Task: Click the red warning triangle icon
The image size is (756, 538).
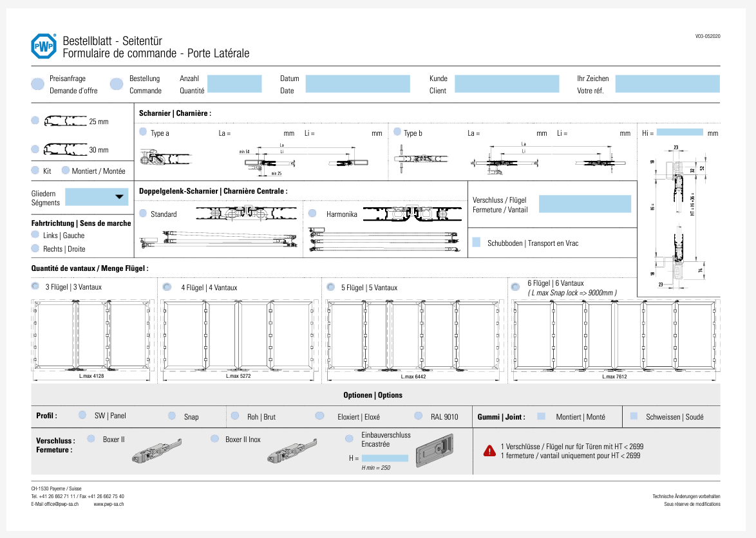Action: coord(489,451)
